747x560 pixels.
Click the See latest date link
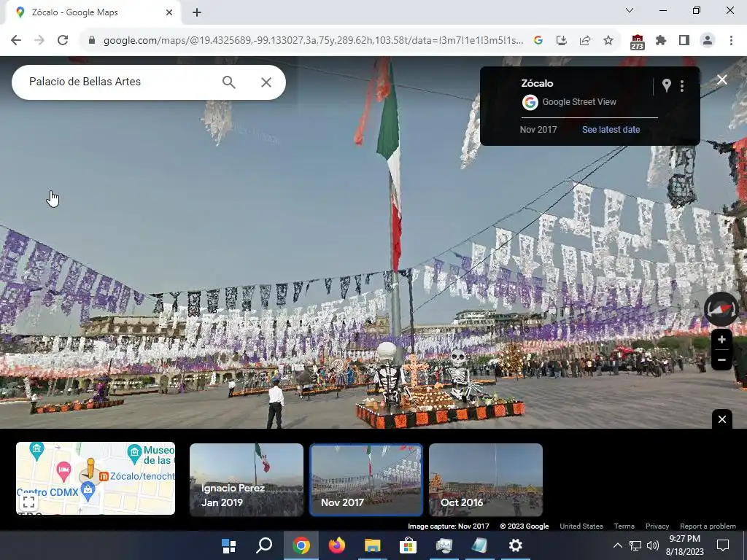click(611, 130)
